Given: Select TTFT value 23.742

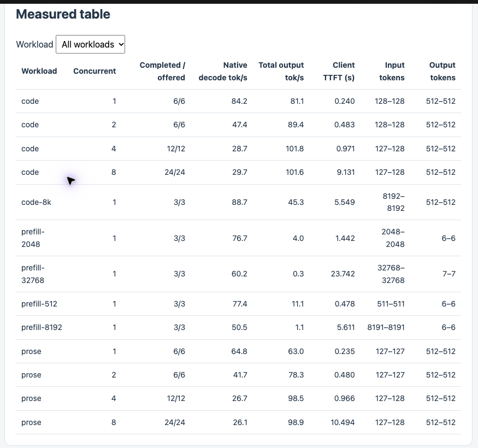Looking at the screenshot, I should (x=343, y=274).
